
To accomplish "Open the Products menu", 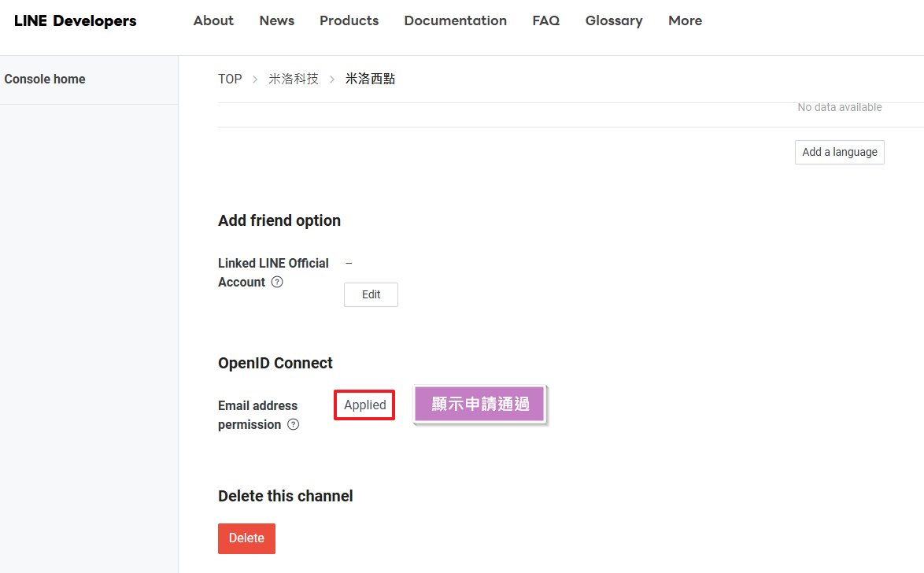I will pyautogui.click(x=349, y=20).
